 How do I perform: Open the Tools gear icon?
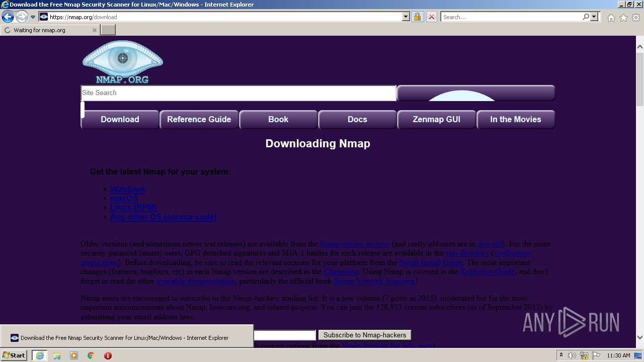(636, 18)
